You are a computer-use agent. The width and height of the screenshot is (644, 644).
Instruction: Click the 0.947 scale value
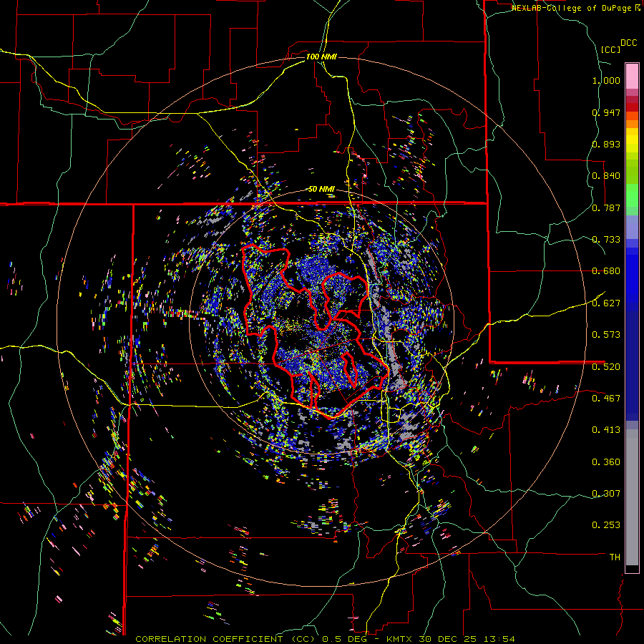[606, 112]
